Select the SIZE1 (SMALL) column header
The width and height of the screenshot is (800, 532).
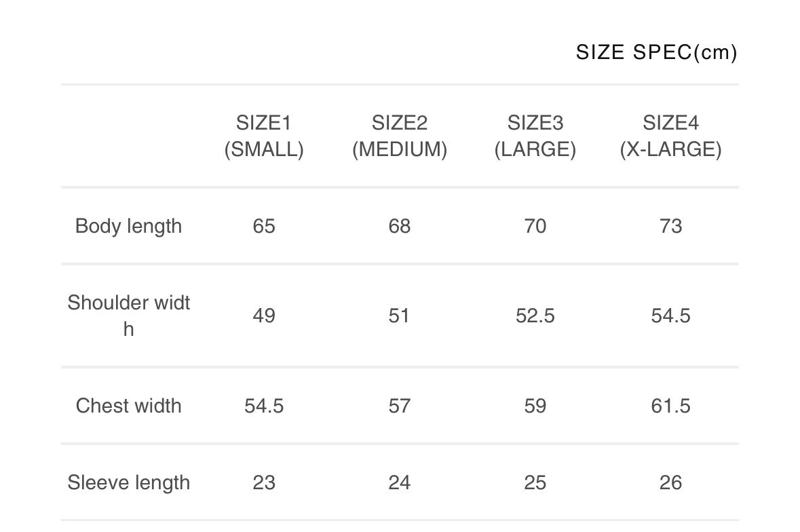coord(264,136)
